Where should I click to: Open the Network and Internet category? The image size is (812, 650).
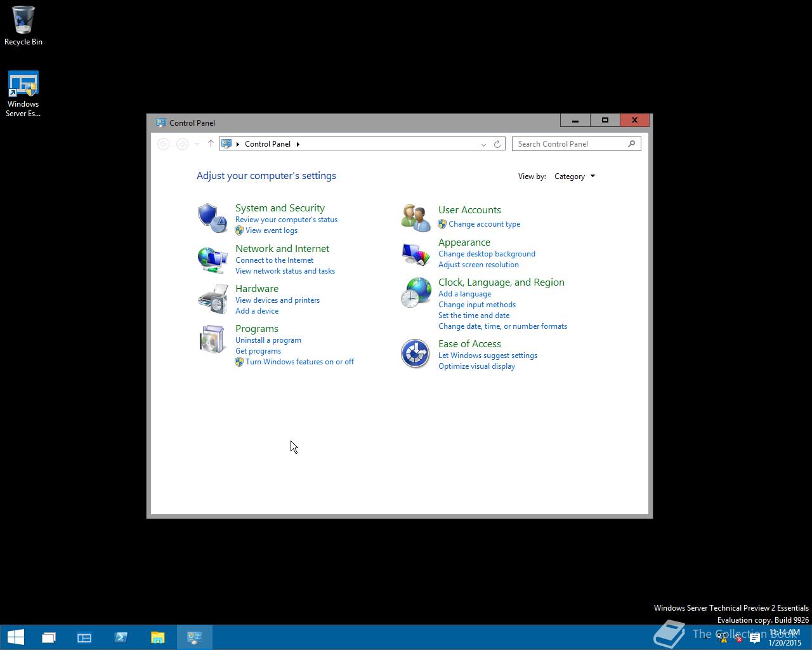pos(282,249)
